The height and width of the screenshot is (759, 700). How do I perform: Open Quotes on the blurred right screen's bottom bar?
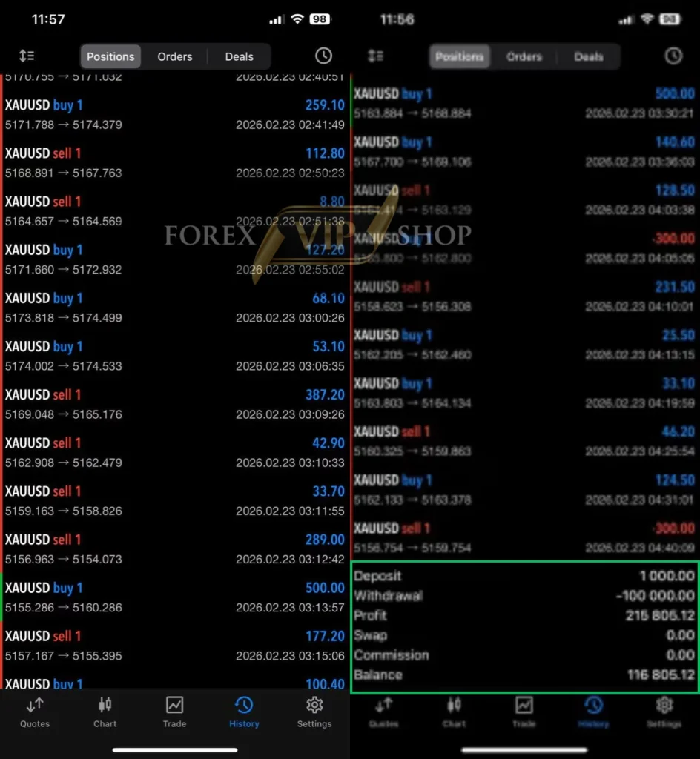(384, 712)
